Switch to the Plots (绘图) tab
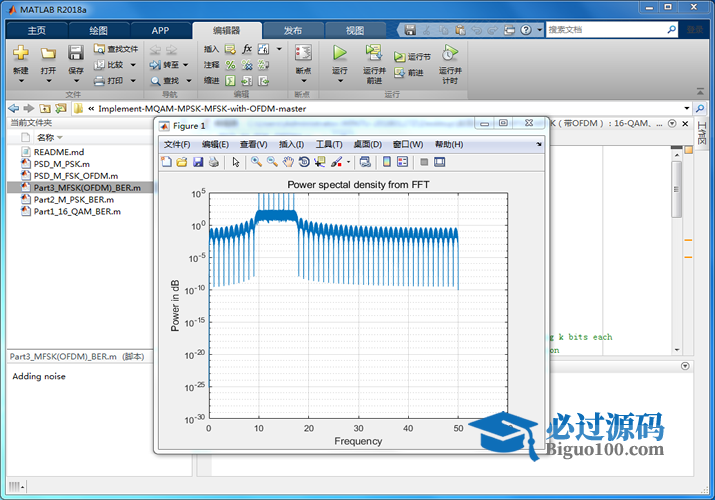 tap(99, 30)
